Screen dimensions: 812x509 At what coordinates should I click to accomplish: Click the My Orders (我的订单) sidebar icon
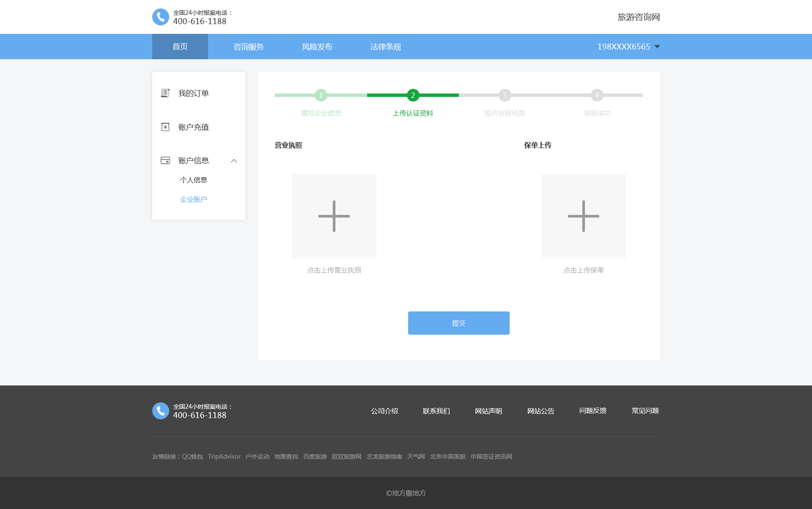tap(165, 93)
